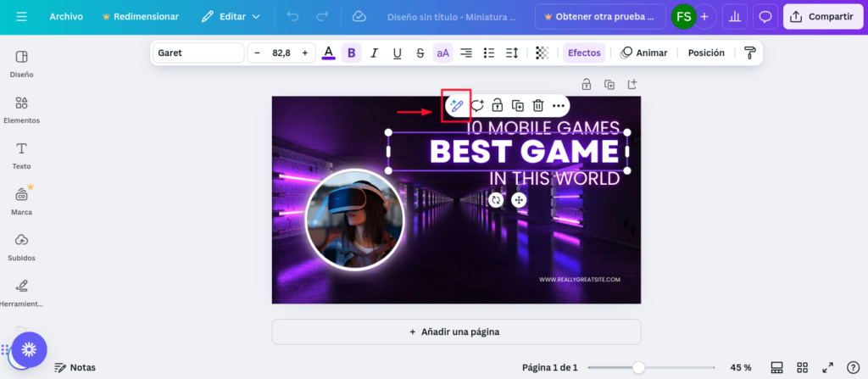Redo the last action
The height and width of the screenshot is (379, 868).
click(x=322, y=17)
